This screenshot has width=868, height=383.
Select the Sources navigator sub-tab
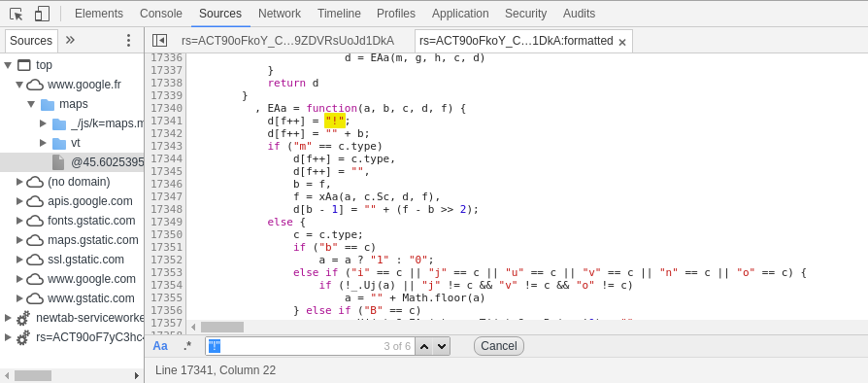click(x=31, y=41)
